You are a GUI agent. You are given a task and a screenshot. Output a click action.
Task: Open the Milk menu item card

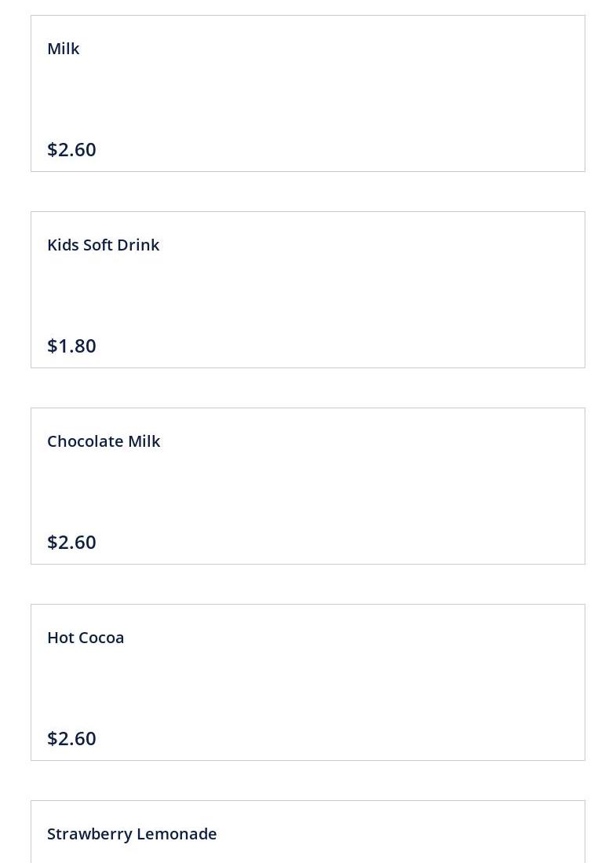(308, 93)
